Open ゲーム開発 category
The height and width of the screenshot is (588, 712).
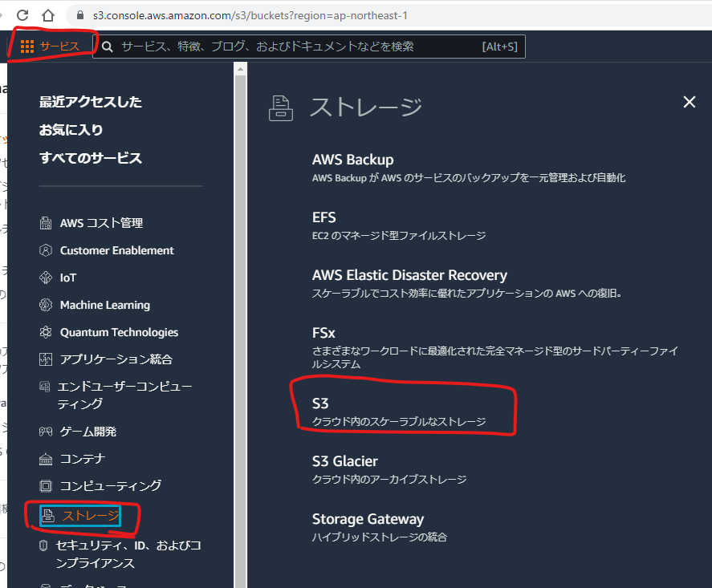pos(88,432)
